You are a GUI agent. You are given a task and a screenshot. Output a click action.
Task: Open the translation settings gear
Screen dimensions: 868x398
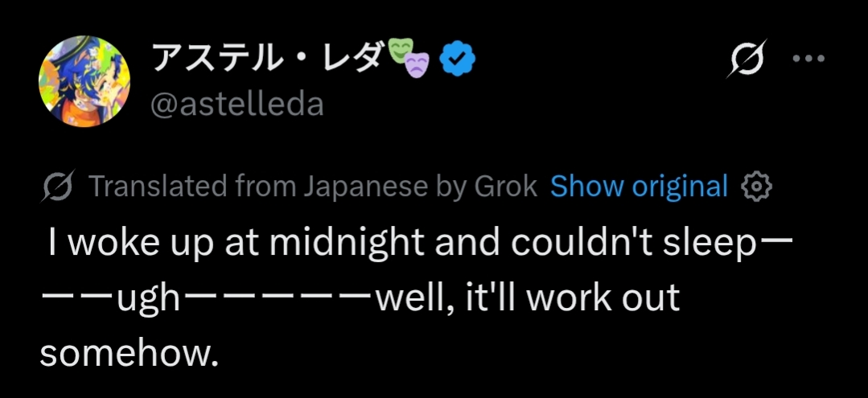[756, 187]
